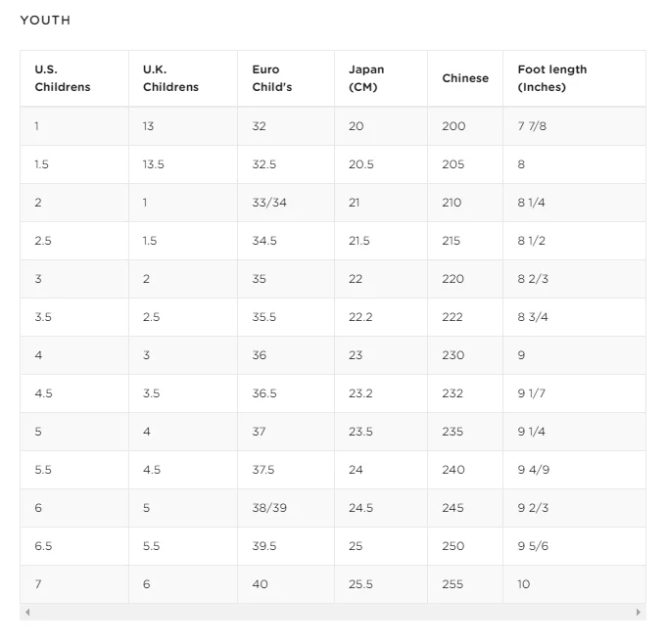Click the left scroll arrow of the table
This screenshot has height=644, width=667.
[x=27, y=613]
